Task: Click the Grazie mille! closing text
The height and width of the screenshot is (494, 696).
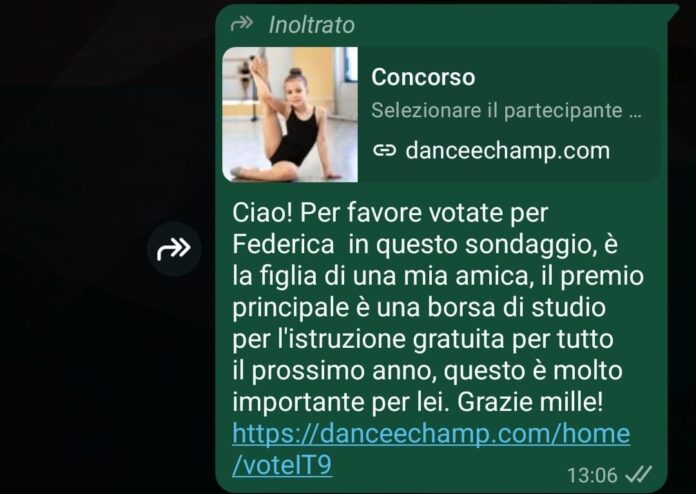Action: [x=530, y=402]
